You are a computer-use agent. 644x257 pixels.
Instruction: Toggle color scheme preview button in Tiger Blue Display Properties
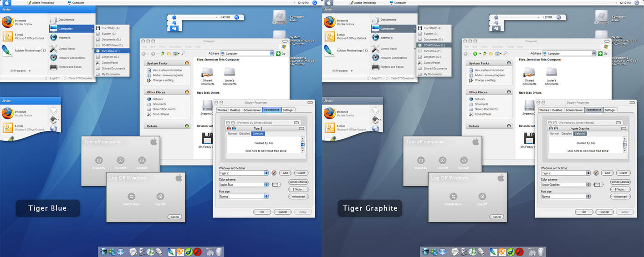276,184
